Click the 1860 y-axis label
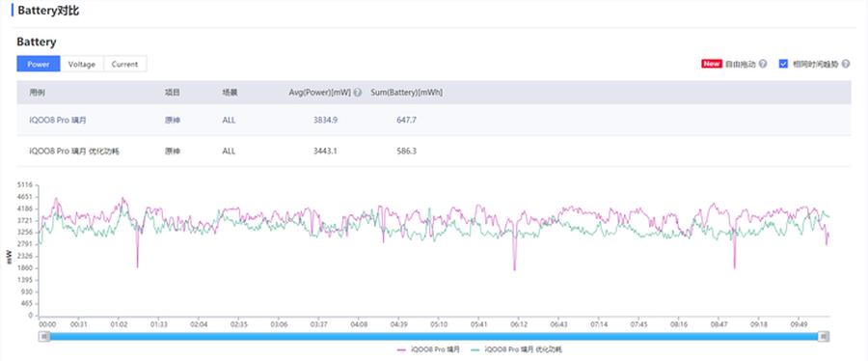 (25, 268)
